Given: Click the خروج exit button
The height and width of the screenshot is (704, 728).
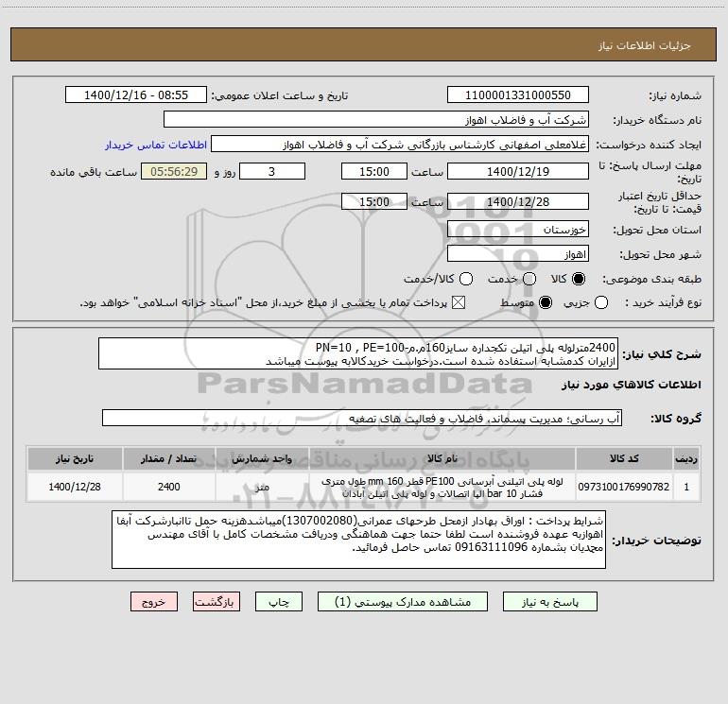Looking at the screenshot, I should pos(154,602).
